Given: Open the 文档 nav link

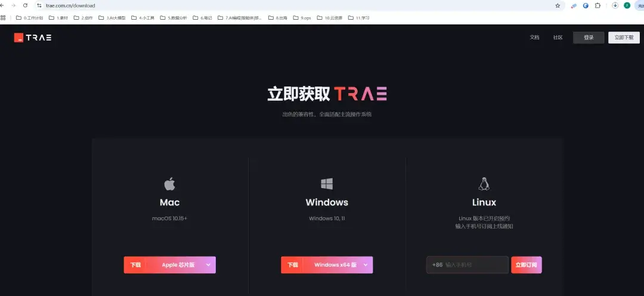Looking at the screenshot, I should [x=534, y=38].
